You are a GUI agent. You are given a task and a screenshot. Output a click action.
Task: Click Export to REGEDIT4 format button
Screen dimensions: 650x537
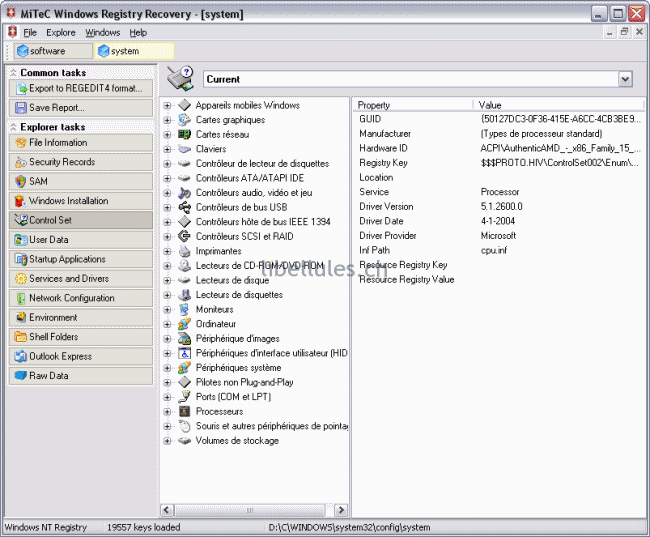tap(81, 88)
